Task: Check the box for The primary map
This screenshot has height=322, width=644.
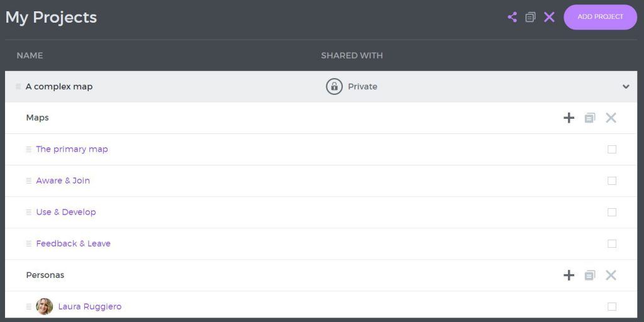Action: [612, 149]
